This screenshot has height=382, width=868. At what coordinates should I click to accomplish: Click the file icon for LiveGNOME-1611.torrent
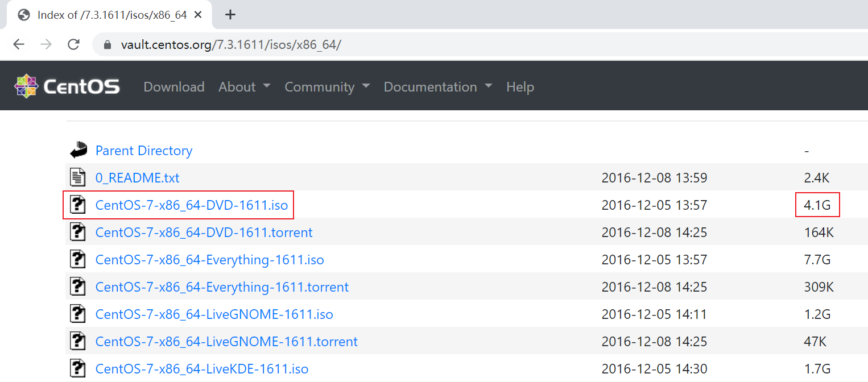[77, 341]
